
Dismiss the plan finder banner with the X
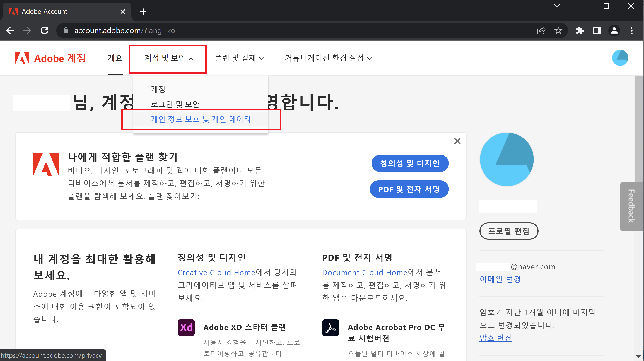point(457,141)
